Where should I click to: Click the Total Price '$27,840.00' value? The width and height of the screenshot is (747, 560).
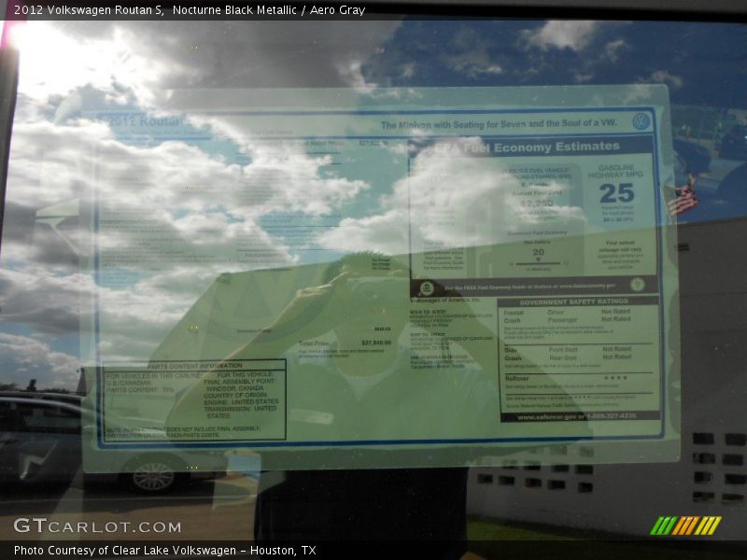pos(376,343)
